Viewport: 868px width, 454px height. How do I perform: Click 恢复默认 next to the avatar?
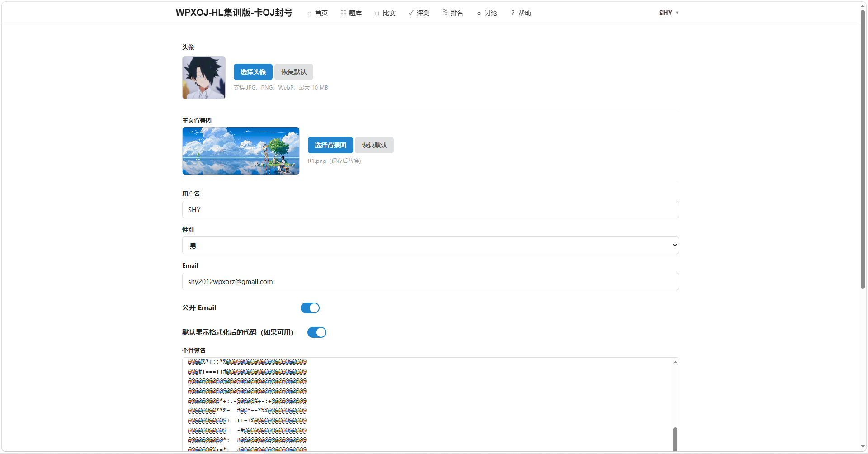[294, 72]
